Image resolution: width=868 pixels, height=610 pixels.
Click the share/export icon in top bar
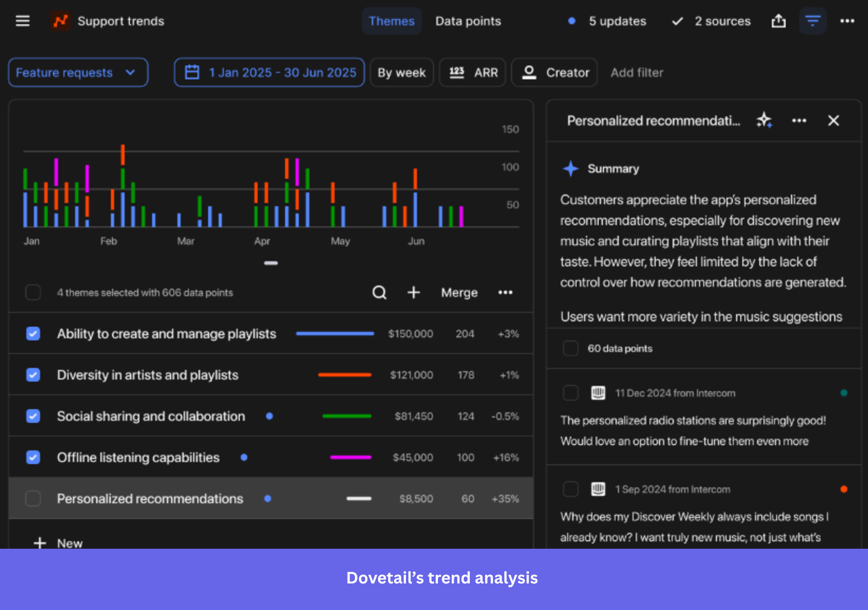pos(778,21)
